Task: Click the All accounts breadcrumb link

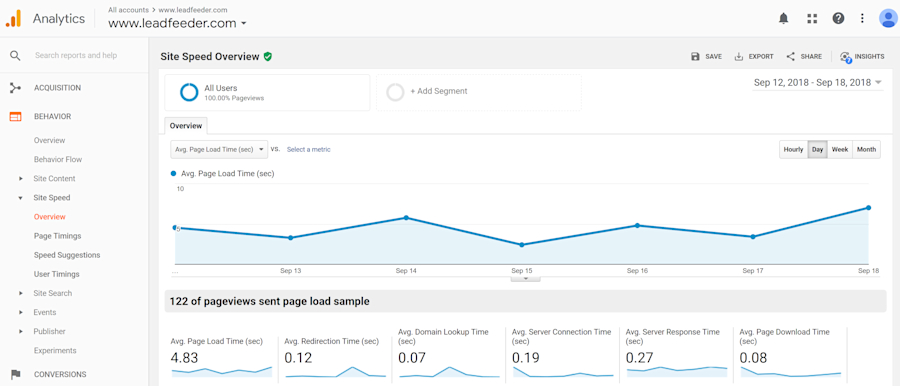Action: click(x=129, y=10)
